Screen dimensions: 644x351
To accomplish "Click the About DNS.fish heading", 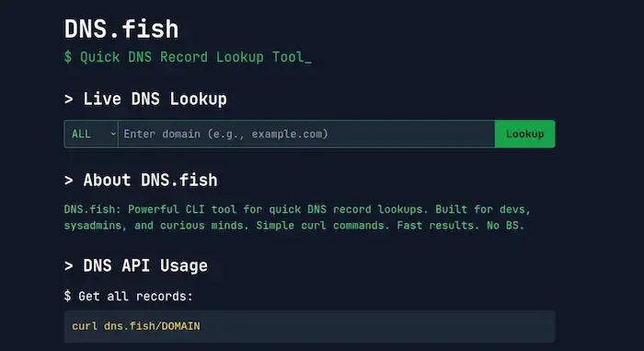I will (150, 181).
